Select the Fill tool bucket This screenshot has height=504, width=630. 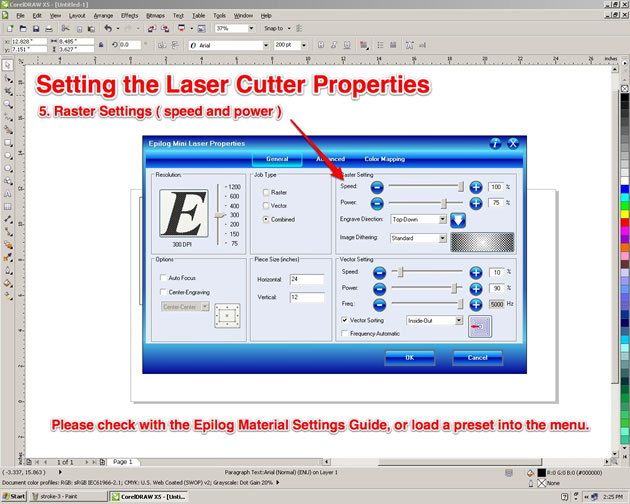8,283
